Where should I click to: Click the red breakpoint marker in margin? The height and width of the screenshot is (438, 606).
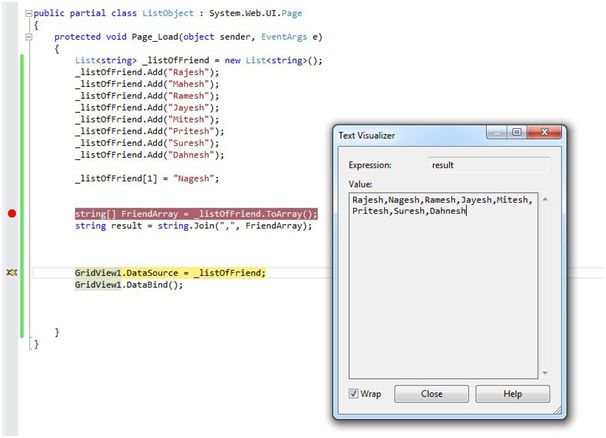point(12,213)
